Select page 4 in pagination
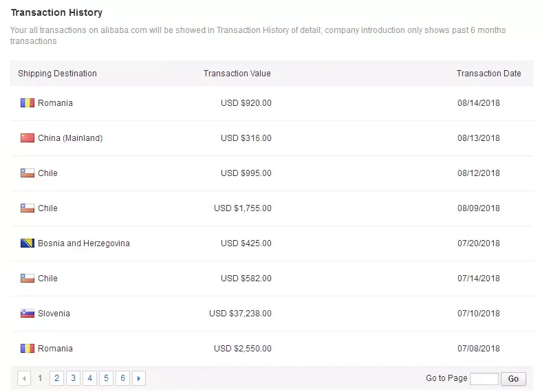Image resolution: width=542 pixels, height=392 pixels. 89,378
